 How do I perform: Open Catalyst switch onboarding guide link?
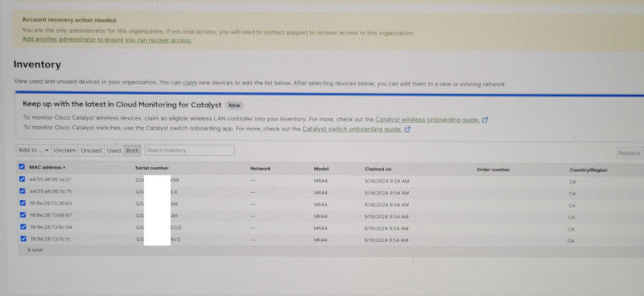[352, 129]
